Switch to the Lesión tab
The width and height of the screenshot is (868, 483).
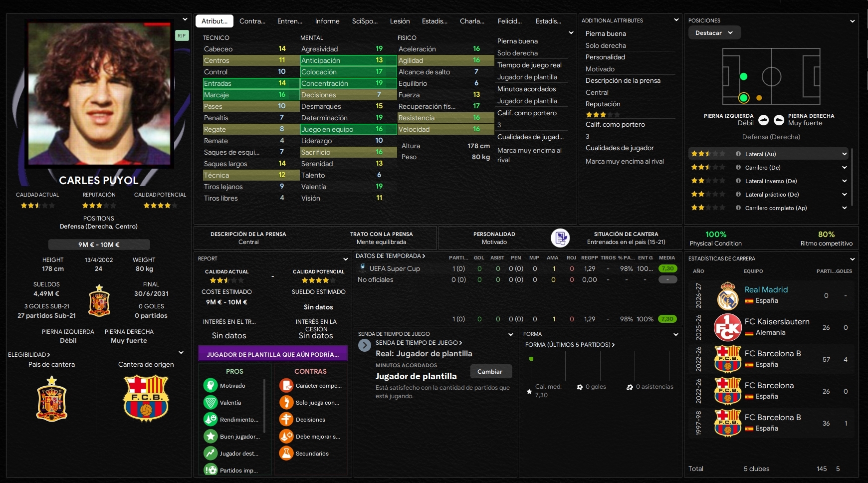tap(400, 21)
